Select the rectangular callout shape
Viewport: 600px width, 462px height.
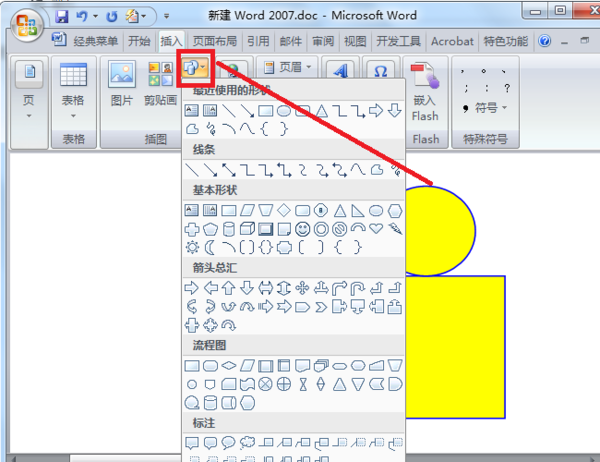pyautogui.click(x=192, y=443)
